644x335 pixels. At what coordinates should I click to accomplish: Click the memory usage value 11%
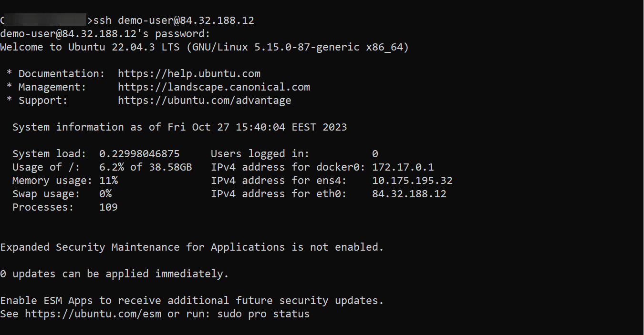108,181
